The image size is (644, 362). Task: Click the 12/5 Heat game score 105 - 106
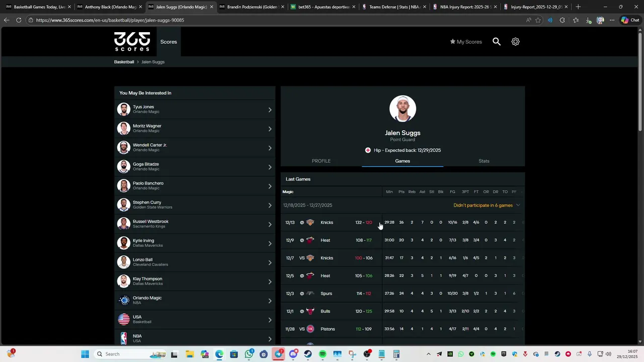(363, 276)
